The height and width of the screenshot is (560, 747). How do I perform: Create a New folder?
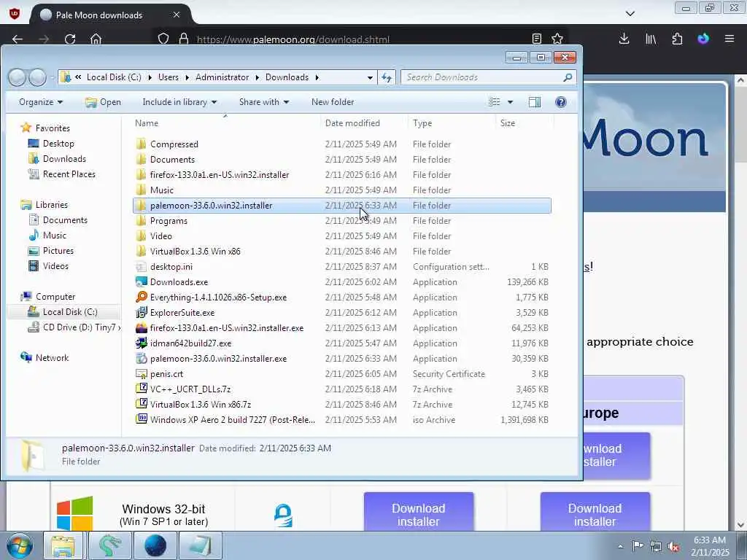[x=333, y=102]
